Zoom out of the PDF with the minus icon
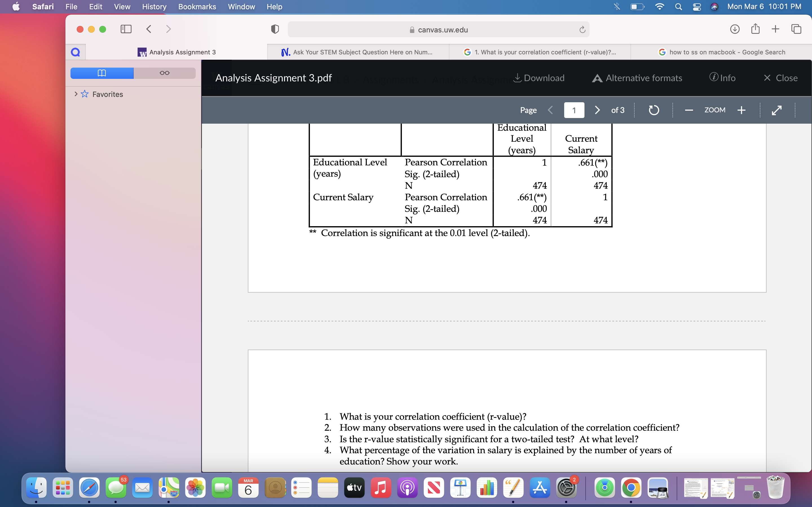 click(x=689, y=110)
